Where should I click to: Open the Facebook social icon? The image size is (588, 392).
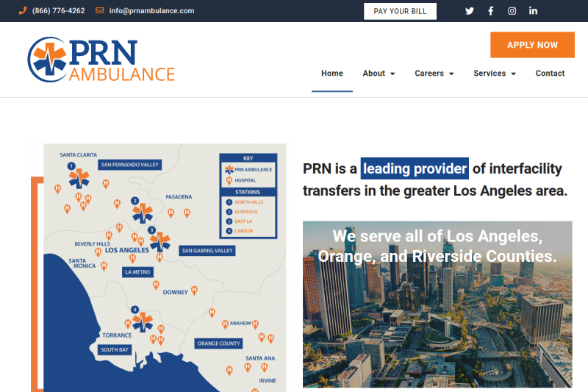pyautogui.click(x=490, y=11)
